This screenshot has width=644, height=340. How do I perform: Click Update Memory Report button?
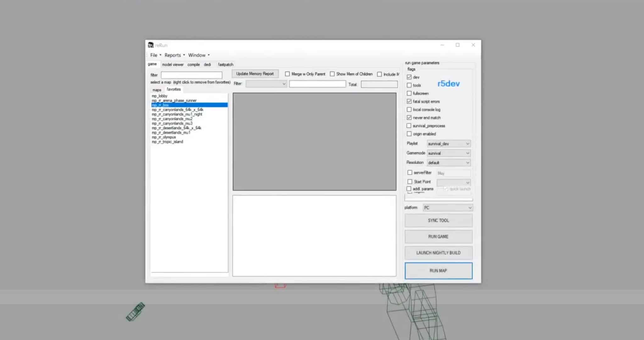[x=255, y=74]
